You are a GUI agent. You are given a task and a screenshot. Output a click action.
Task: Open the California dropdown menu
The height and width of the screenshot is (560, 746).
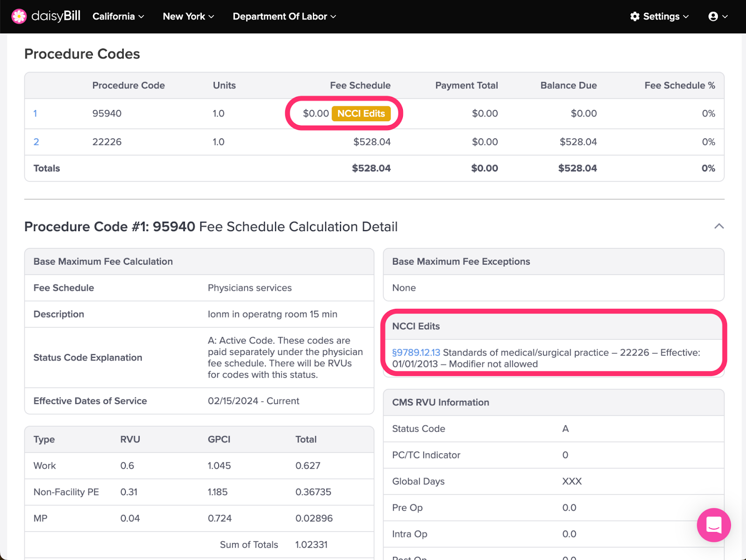pyautogui.click(x=118, y=16)
